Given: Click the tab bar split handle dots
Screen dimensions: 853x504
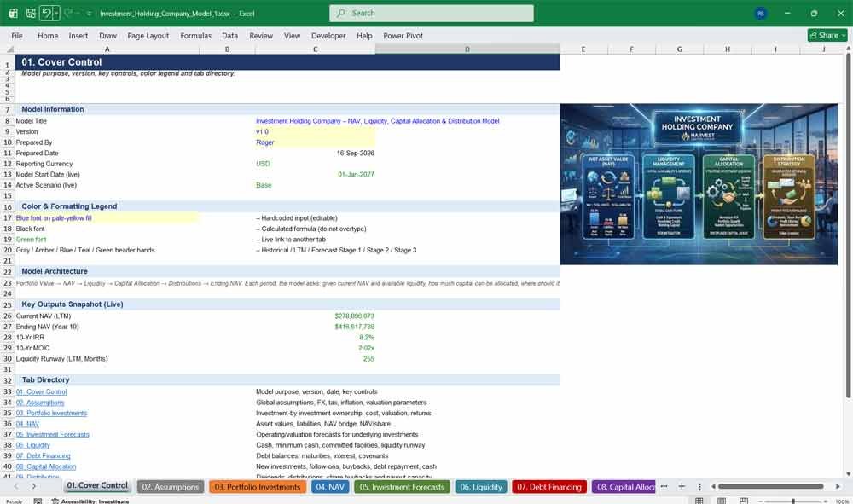Looking at the screenshot, I should pyautogui.click(x=699, y=487).
